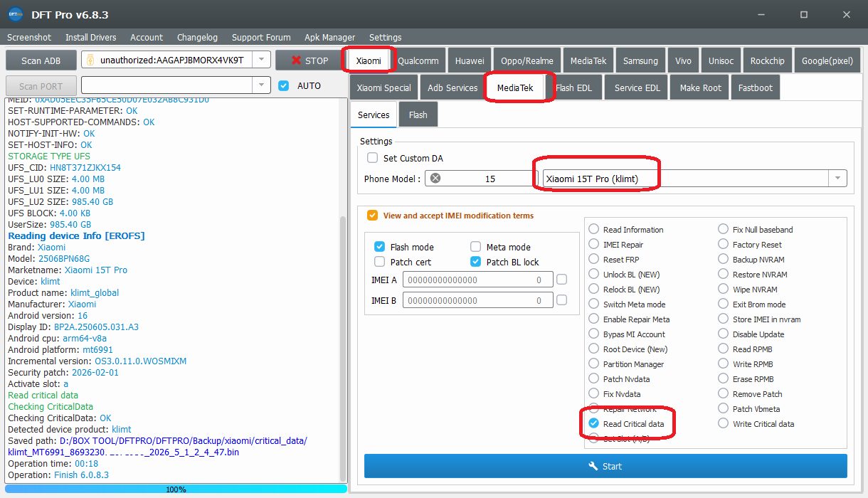868x498 pixels.
Task: Choose Wipe NVRAM option
Action: point(724,289)
